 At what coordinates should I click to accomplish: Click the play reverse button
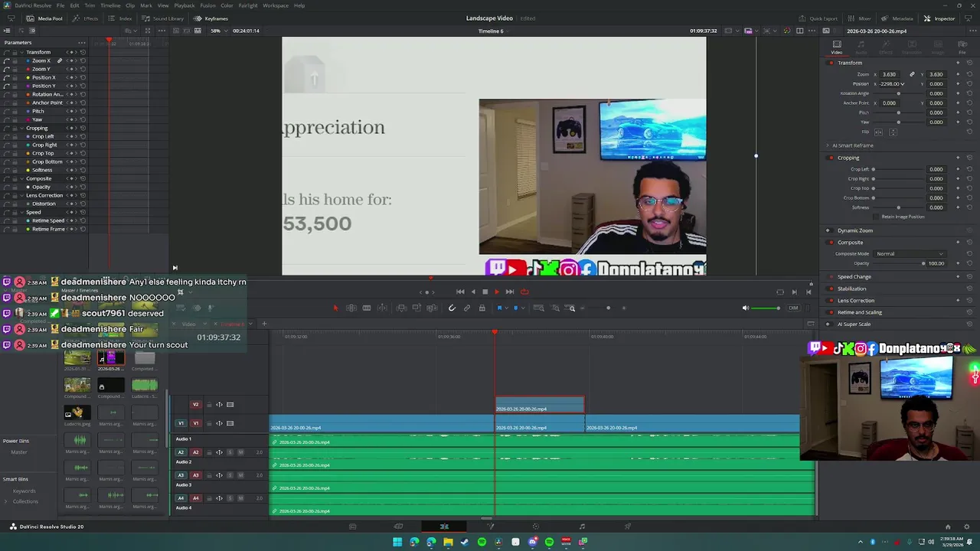[x=473, y=292]
